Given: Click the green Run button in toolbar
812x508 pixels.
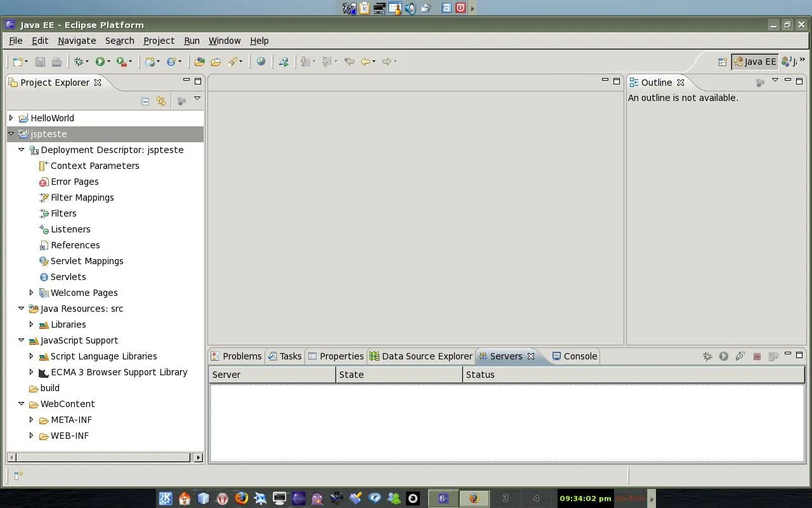Looking at the screenshot, I should 100,62.
